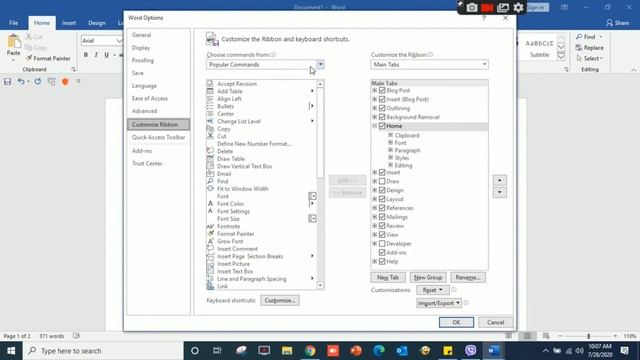Screen dimensions: 640x360
Task: Click the Redo icon in Quick Access Toolbar
Action: point(38,82)
